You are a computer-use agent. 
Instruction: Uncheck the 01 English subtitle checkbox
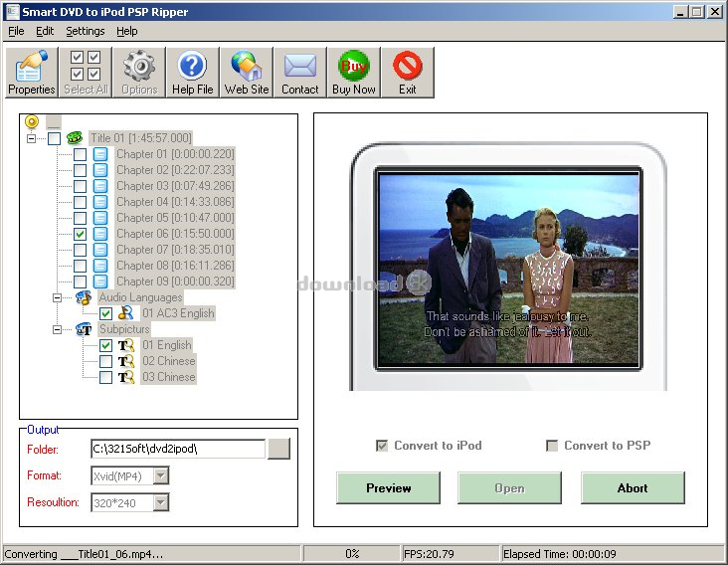tap(105, 345)
